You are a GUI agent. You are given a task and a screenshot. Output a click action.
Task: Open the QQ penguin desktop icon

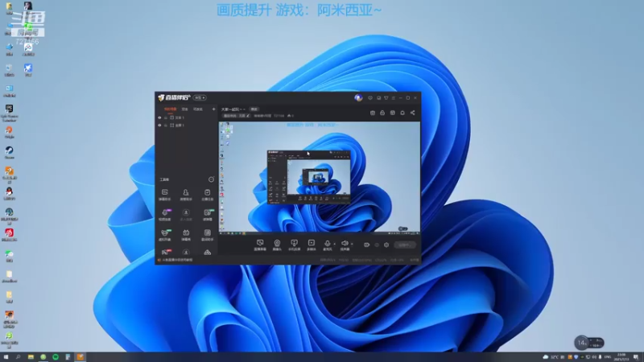[x=9, y=194]
